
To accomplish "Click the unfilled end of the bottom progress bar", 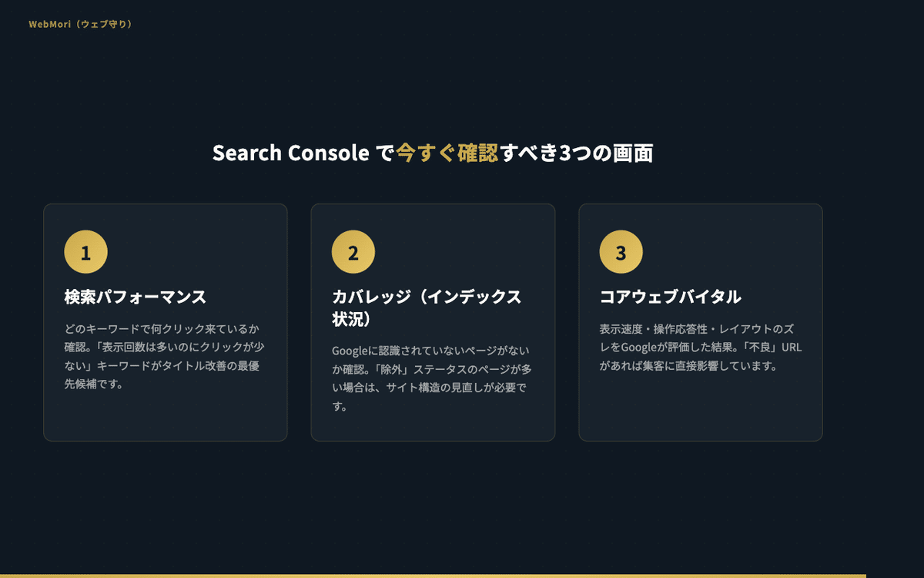I will point(895,576).
